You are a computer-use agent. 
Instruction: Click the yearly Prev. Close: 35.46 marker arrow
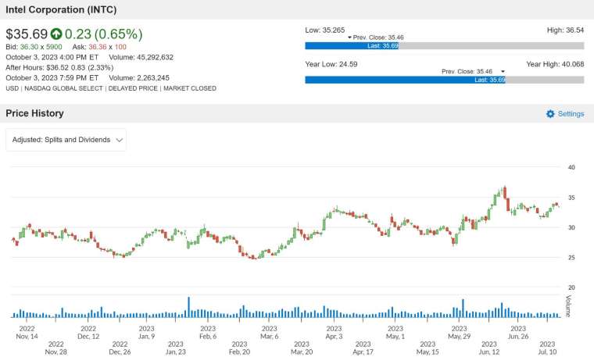click(x=503, y=71)
